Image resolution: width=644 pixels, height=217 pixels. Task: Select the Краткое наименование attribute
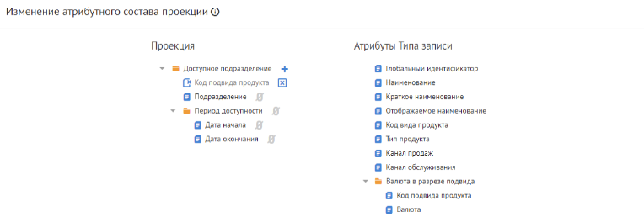pos(424,97)
